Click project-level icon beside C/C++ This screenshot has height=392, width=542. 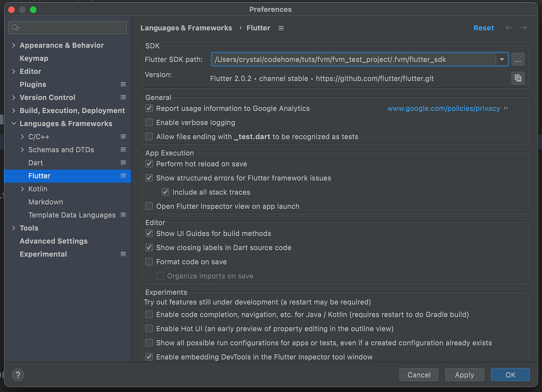pos(123,137)
